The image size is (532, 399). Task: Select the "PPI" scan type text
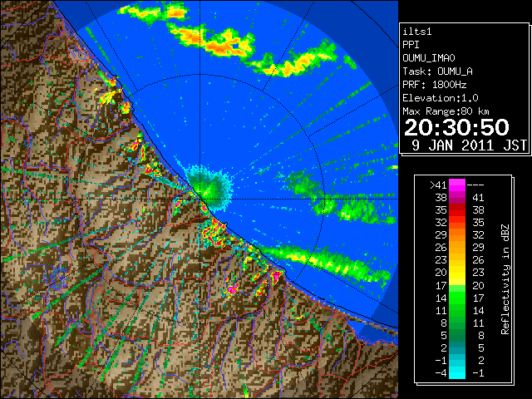[x=411, y=45]
